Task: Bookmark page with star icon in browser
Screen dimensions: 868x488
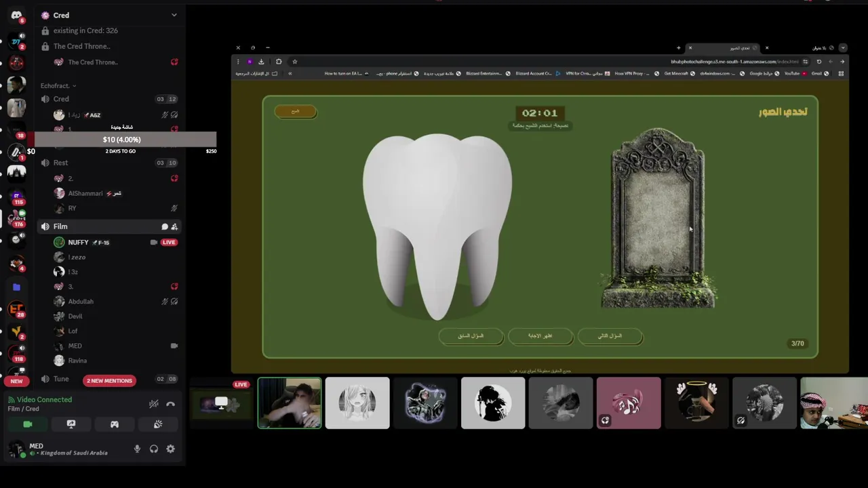Action: click(x=294, y=62)
